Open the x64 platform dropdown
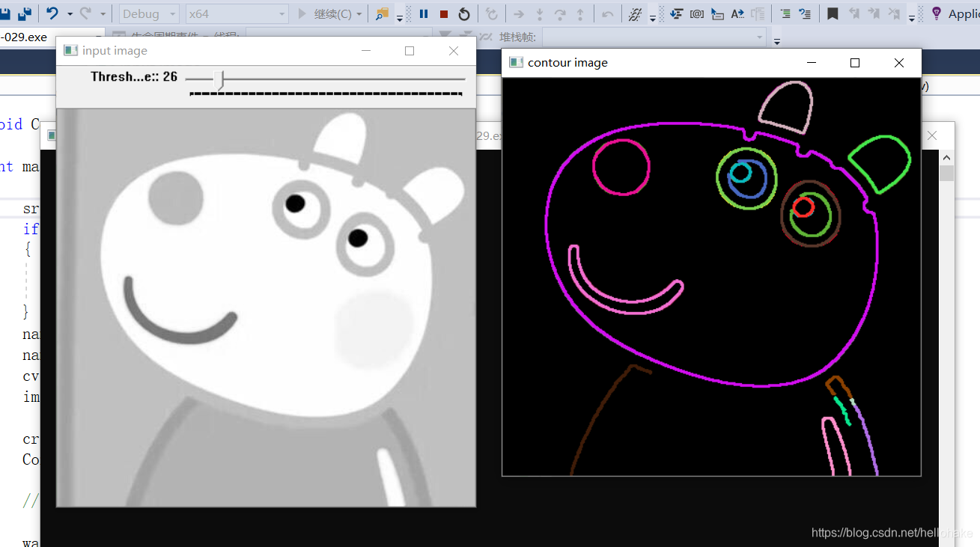This screenshot has width=980, height=547. [x=237, y=13]
